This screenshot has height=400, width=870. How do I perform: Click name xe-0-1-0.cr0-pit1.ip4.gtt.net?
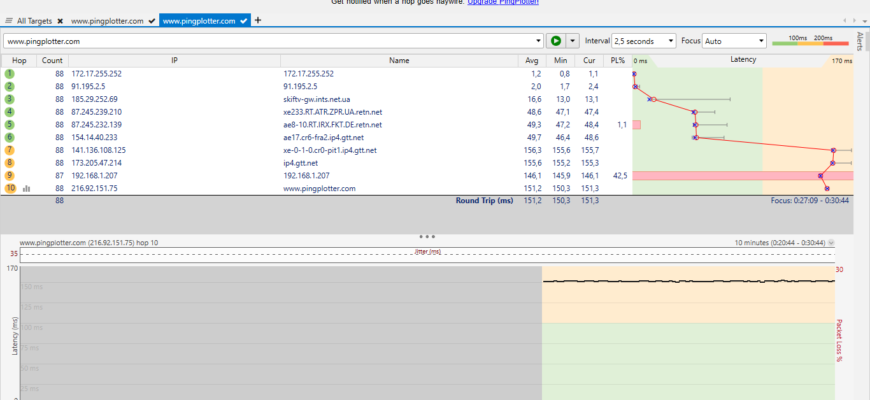pyautogui.click(x=330, y=150)
